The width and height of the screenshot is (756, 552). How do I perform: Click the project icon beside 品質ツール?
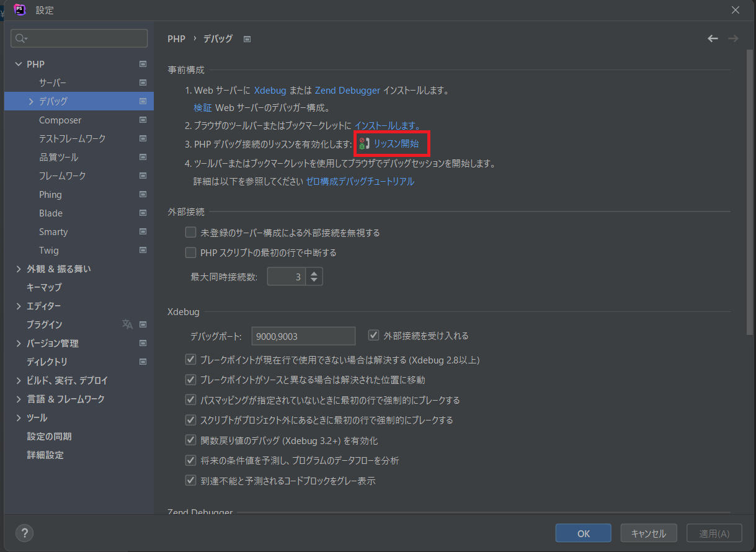tap(143, 157)
